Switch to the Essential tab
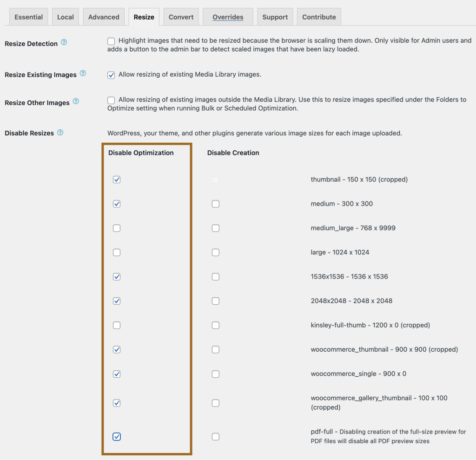 (x=28, y=17)
